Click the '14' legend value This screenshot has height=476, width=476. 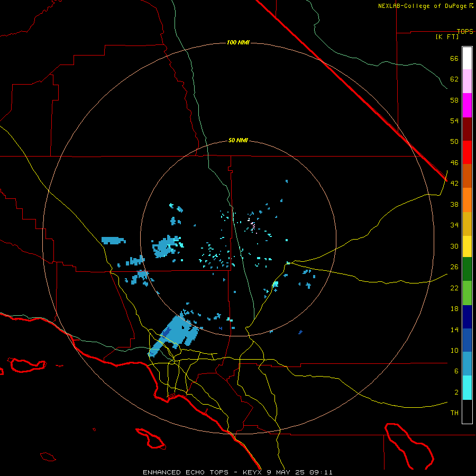[x=454, y=329]
